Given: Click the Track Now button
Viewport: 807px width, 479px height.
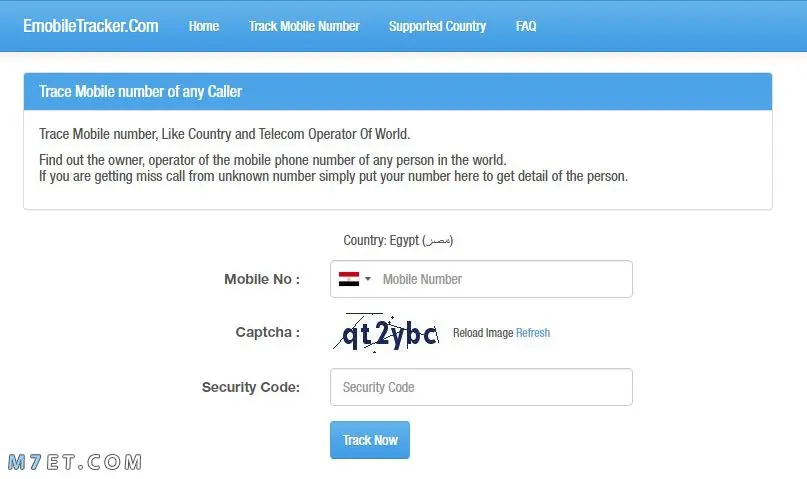Looking at the screenshot, I should tap(370, 440).
